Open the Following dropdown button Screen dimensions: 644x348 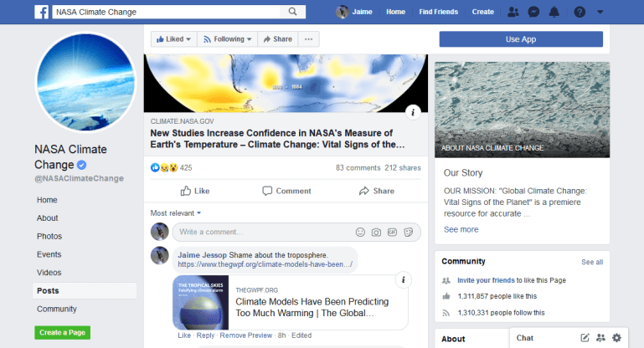click(x=227, y=39)
